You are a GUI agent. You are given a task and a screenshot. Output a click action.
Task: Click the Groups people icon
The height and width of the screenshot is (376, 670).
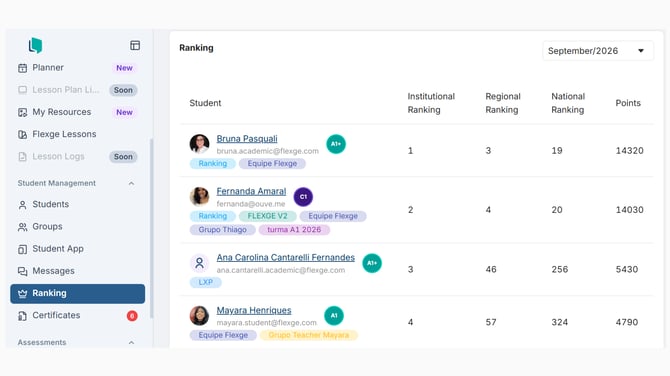pos(23,227)
